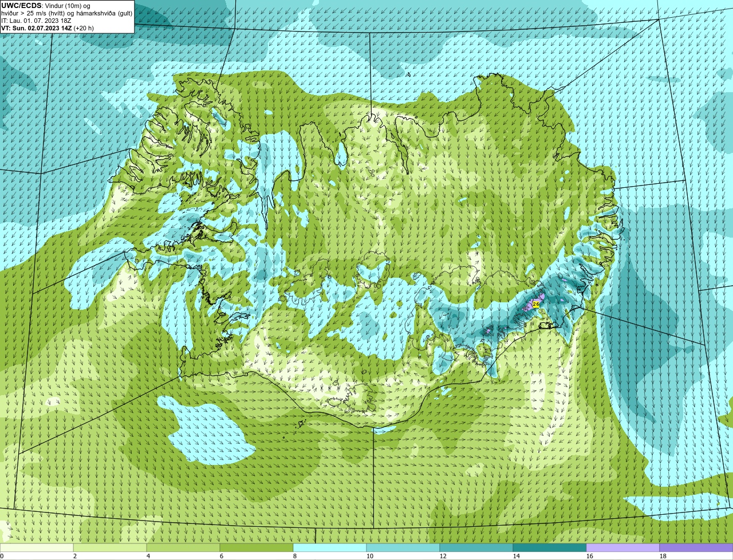Pick the dark teal swatch between 14 and 16

click(x=550, y=548)
